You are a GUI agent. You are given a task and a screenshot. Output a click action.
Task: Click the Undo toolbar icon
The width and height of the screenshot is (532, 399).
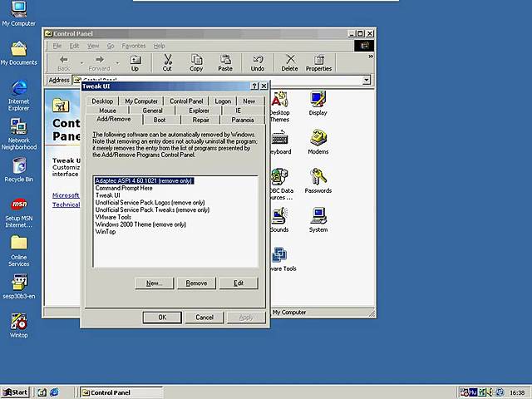[x=258, y=63]
